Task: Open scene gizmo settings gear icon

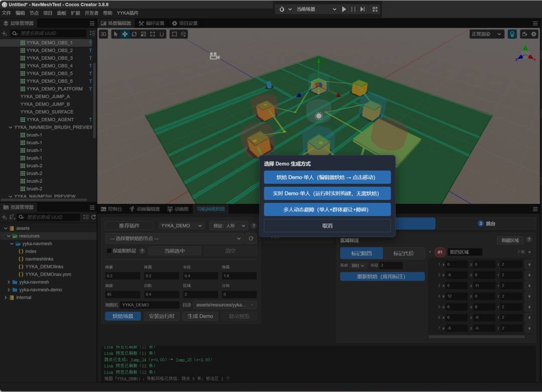Action: point(533,34)
